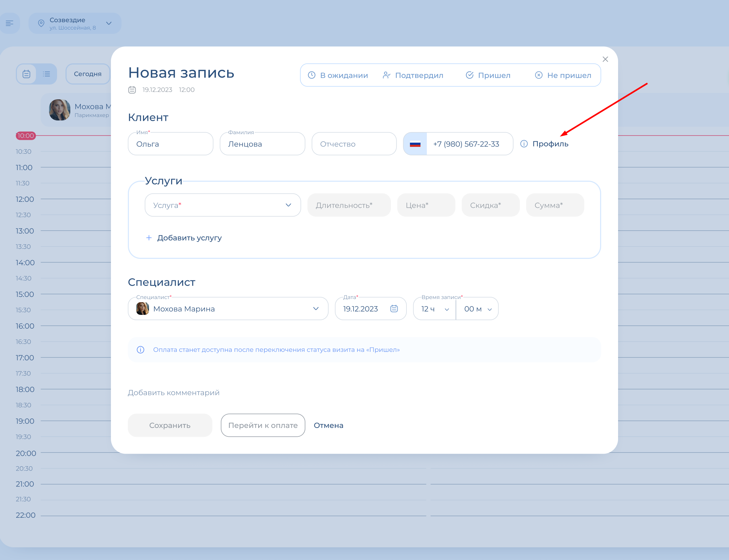Click the 20:30 label in schedule

click(x=24, y=468)
